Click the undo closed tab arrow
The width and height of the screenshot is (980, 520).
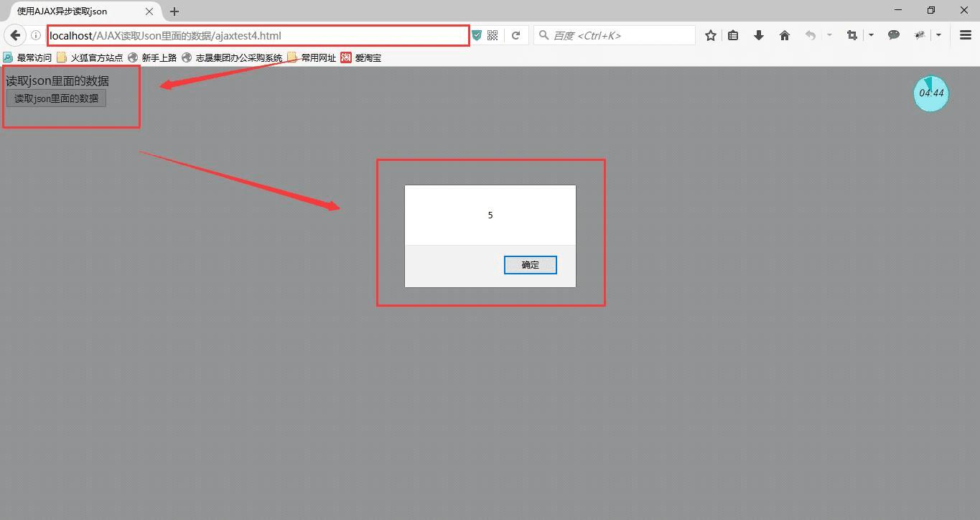tap(811, 35)
